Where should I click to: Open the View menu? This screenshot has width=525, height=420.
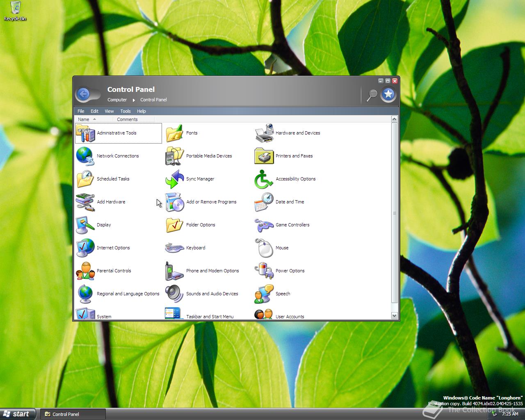(109, 111)
